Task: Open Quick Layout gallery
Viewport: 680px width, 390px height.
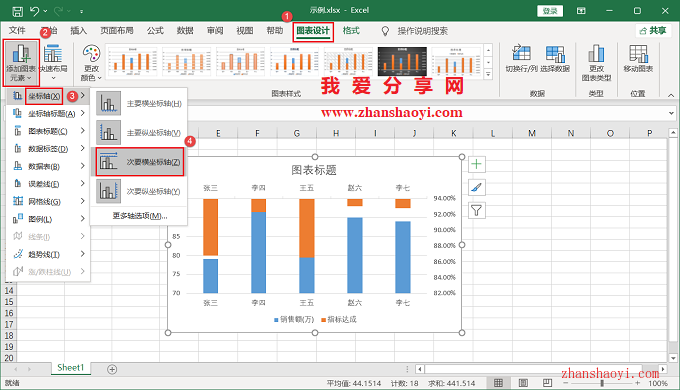Action: pos(53,63)
